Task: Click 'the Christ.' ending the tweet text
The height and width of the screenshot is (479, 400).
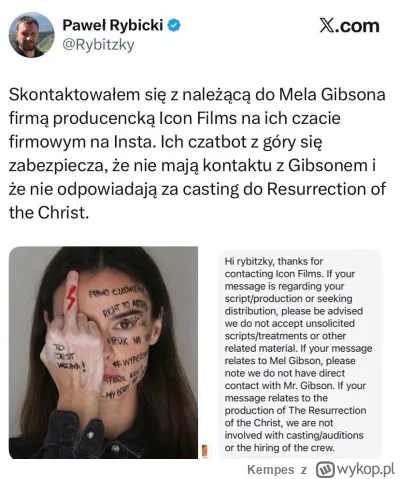Action: pyautogui.click(x=49, y=213)
